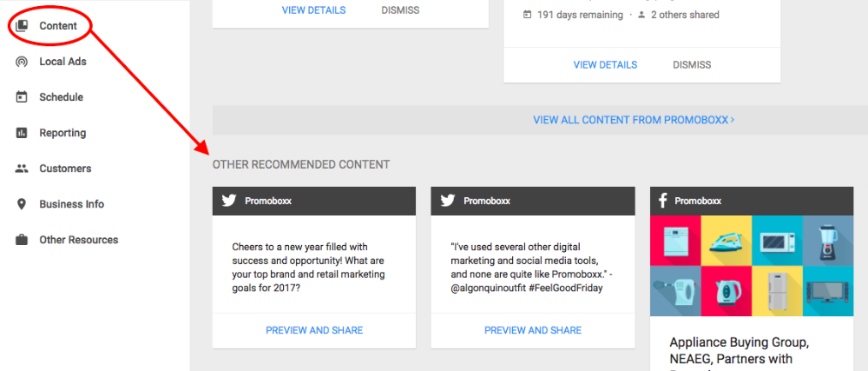The height and width of the screenshot is (371, 868).
Task: Open the colorful appliances image thumbnail
Action: (x=752, y=266)
